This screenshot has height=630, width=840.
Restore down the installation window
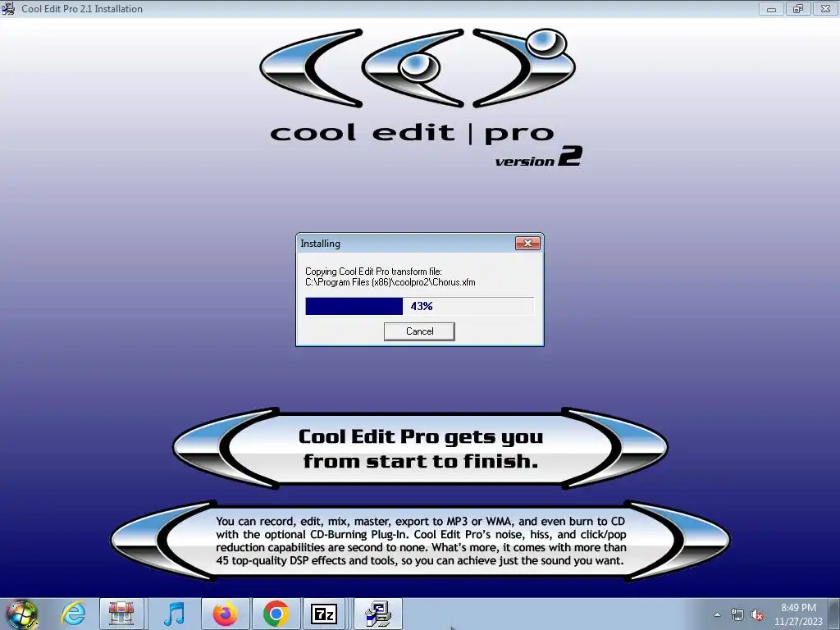click(x=798, y=8)
